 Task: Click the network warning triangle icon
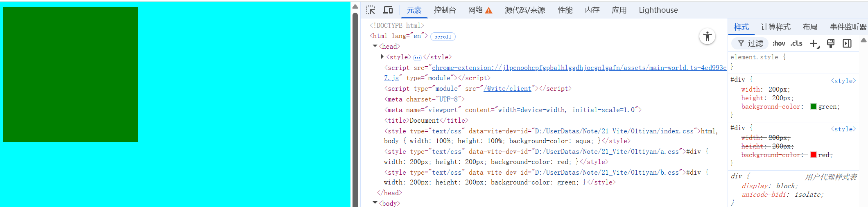click(x=488, y=10)
